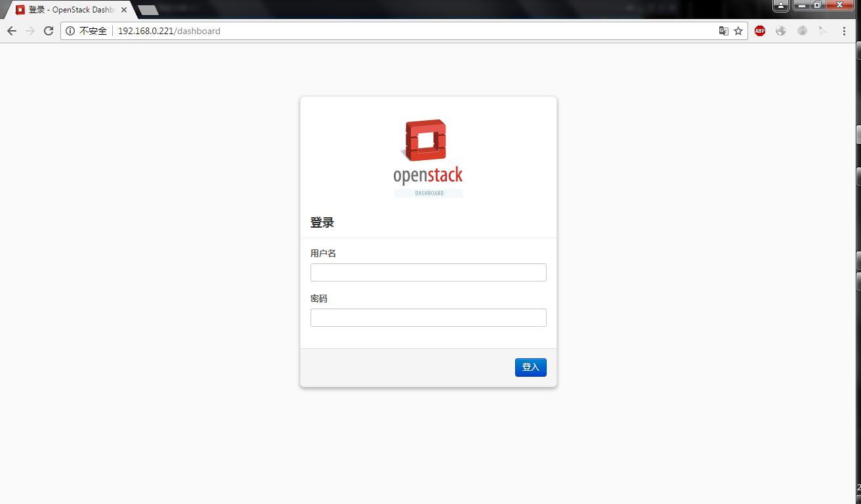Click the OpenStack logo image
The width and height of the screenshot is (861, 504).
[429, 158]
